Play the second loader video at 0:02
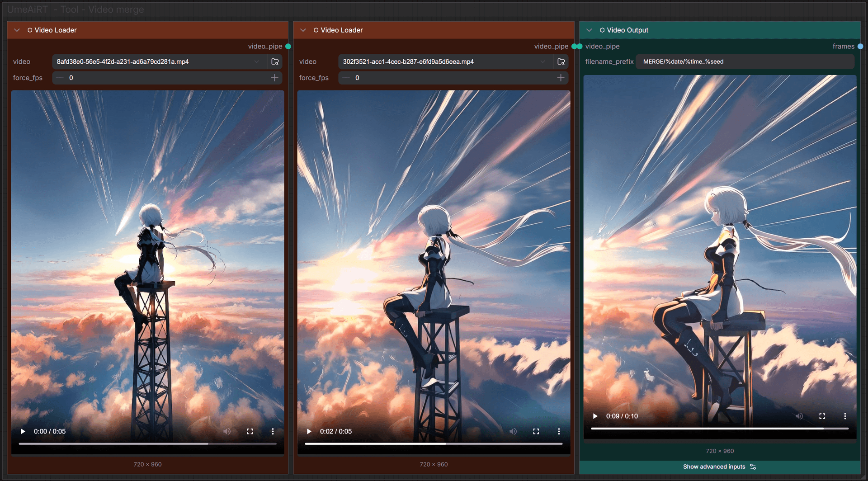The width and height of the screenshot is (868, 481). (x=309, y=431)
